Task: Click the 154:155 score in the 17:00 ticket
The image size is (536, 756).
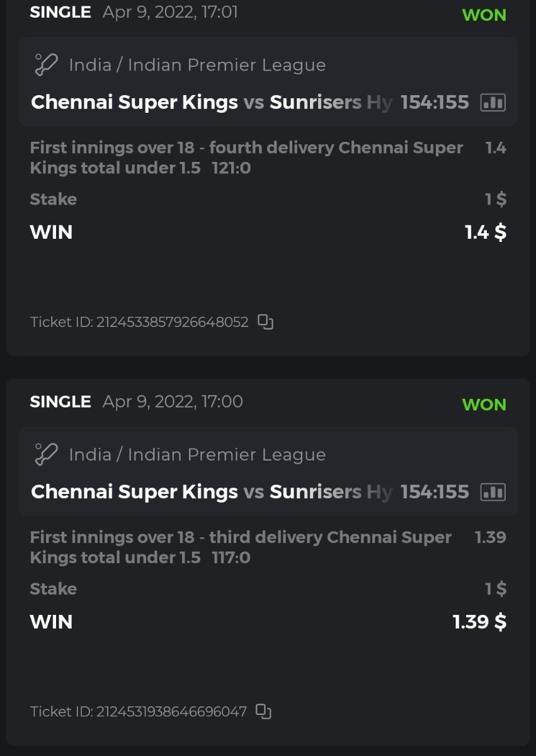Action: [435, 491]
